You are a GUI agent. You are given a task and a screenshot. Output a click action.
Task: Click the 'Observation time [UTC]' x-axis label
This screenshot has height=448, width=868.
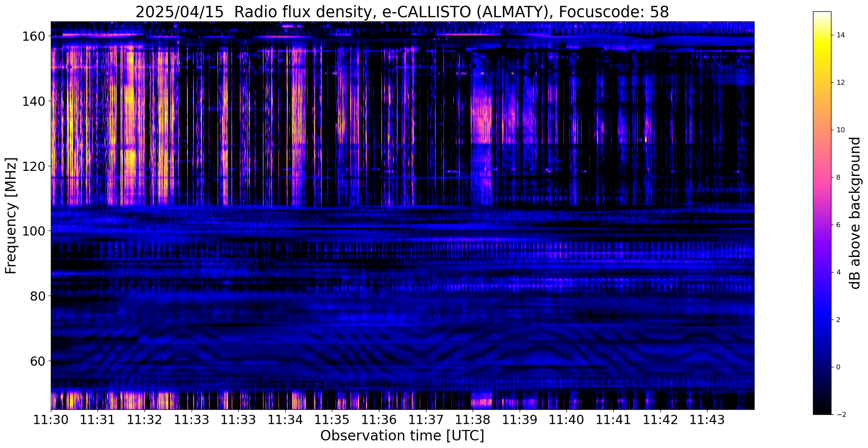tap(402, 436)
